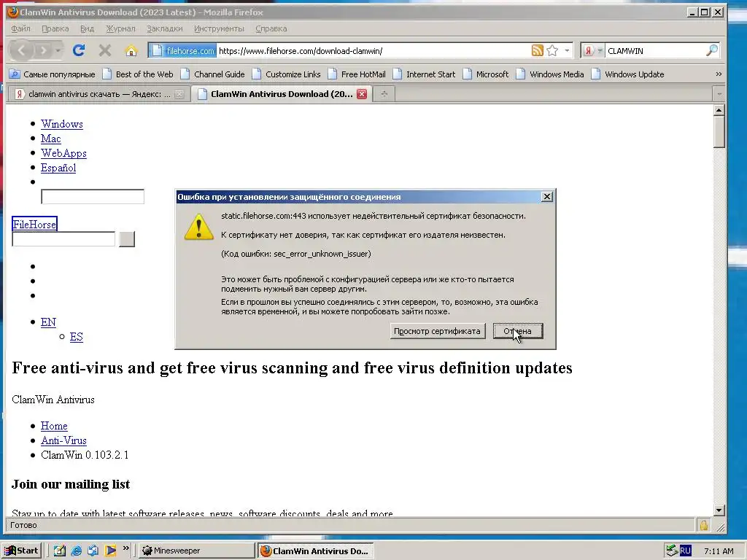Click the RU language indicator in the tray
747x560 pixels.
point(685,551)
